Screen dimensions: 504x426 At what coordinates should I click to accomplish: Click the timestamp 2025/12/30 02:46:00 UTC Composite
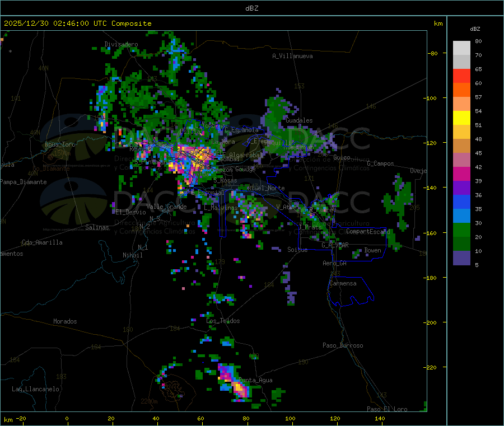77,24
